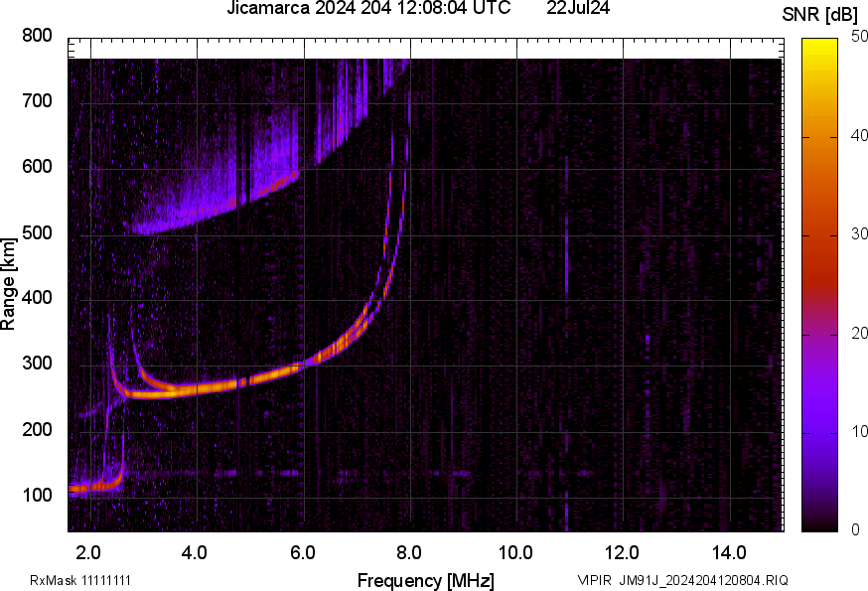
Task: Click the 8.0 frequency tick label
Action: click(x=409, y=552)
